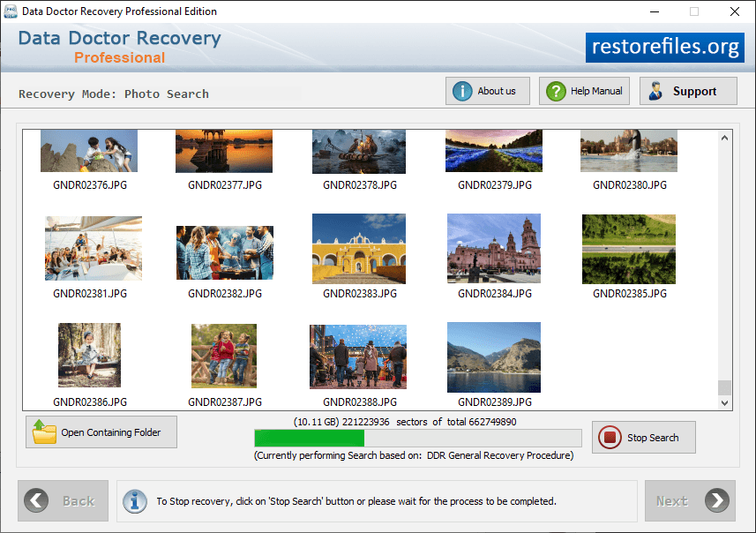
Task: Click the file name GNDR02381.JPG
Action: point(90,294)
